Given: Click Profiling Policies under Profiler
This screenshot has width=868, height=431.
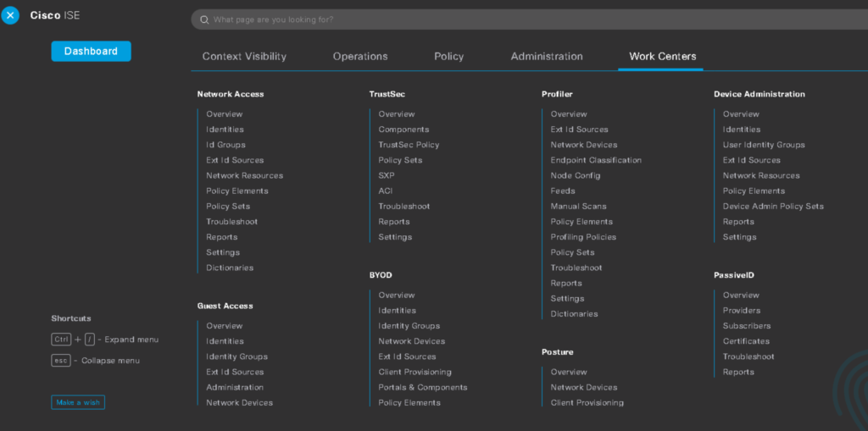Looking at the screenshot, I should 583,237.
